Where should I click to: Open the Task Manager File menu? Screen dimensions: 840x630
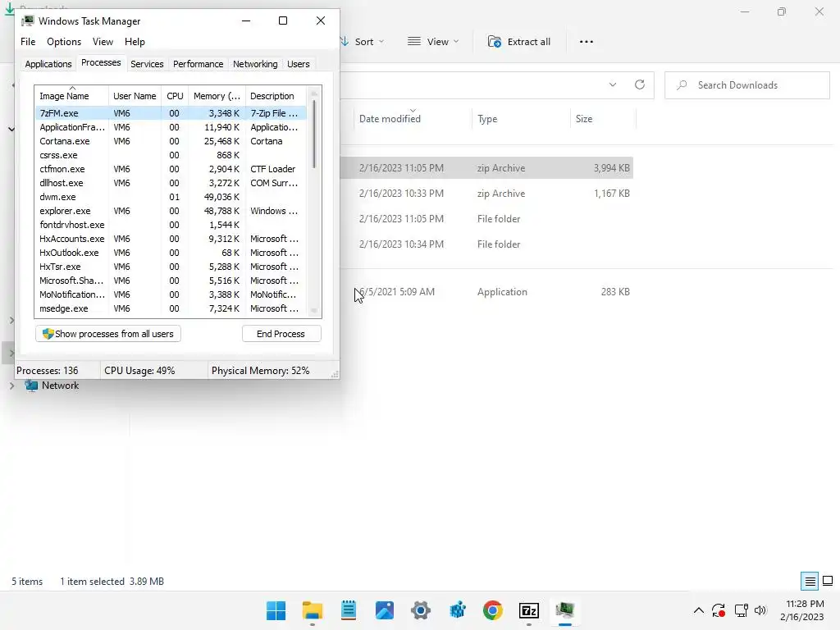tap(28, 42)
